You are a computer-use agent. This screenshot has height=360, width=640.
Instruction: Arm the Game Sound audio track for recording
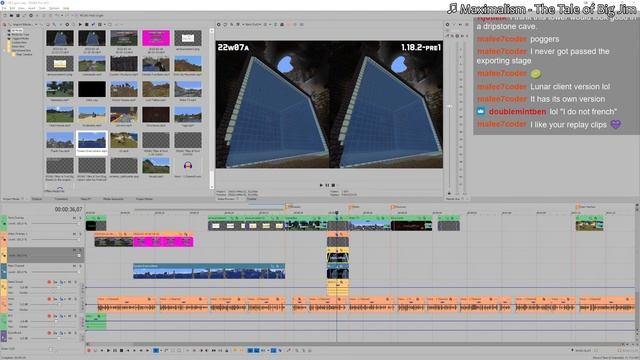click(49, 282)
